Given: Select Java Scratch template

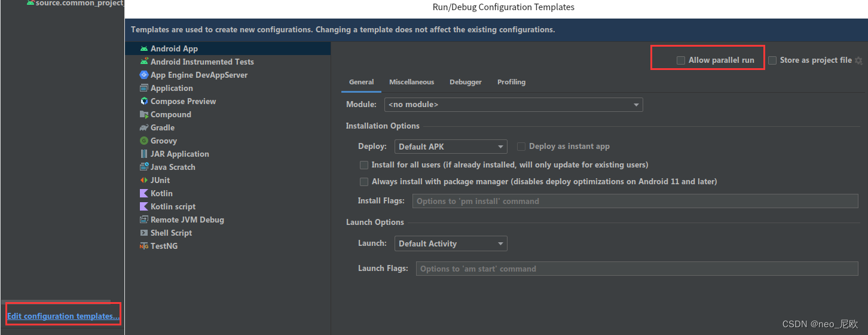Looking at the screenshot, I should pyautogui.click(x=228, y=167).
